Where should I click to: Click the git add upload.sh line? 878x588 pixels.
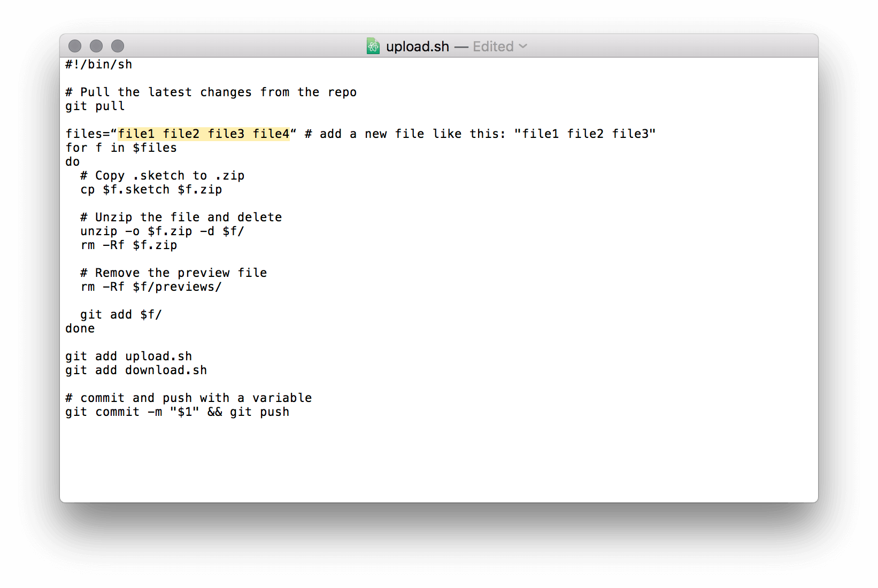click(129, 356)
